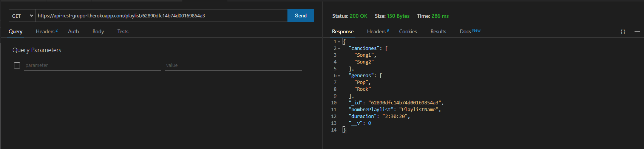The width and height of the screenshot is (644, 149).
Task: Collapse the canciones array fold arrow
Action: click(x=339, y=48)
